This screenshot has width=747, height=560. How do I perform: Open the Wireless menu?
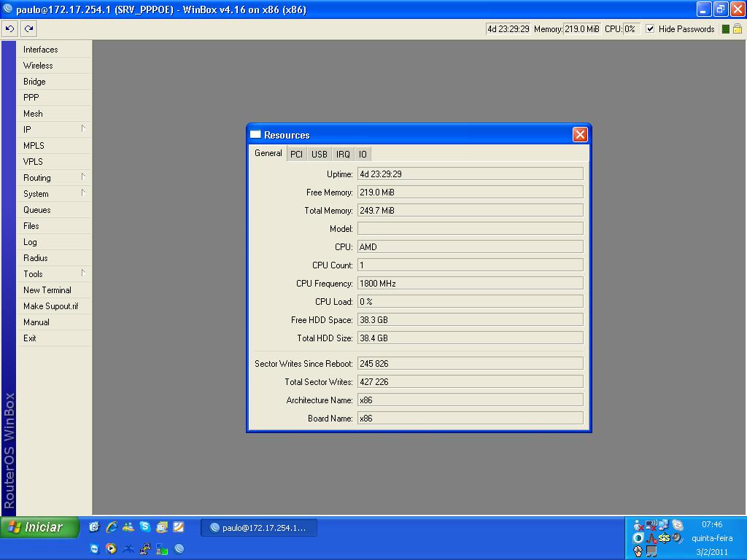point(54,66)
